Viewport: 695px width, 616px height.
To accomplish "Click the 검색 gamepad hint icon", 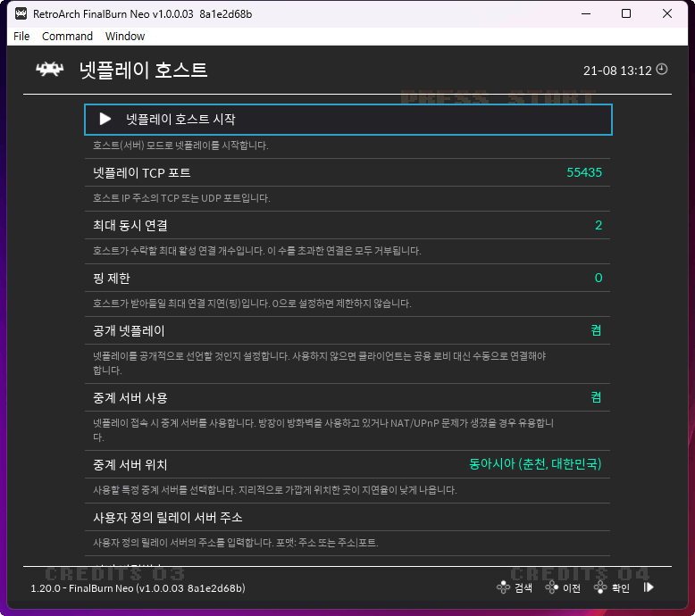I will pyautogui.click(x=503, y=587).
